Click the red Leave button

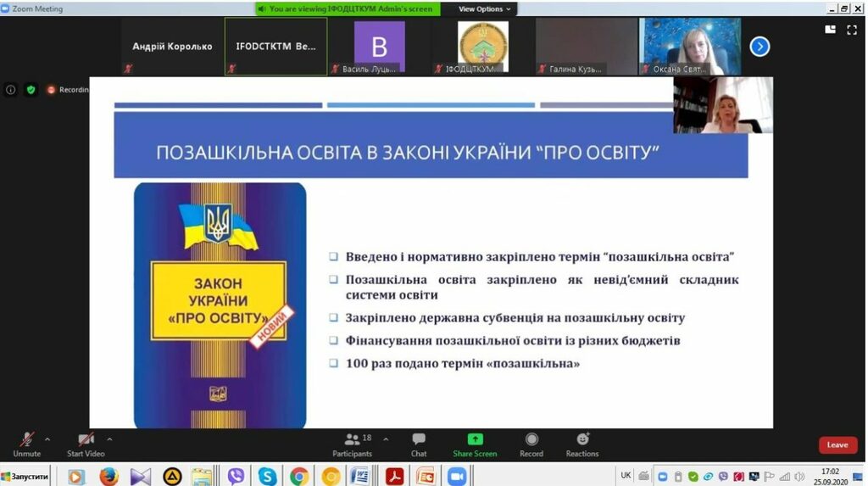pyautogui.click(x=837, y=445)
